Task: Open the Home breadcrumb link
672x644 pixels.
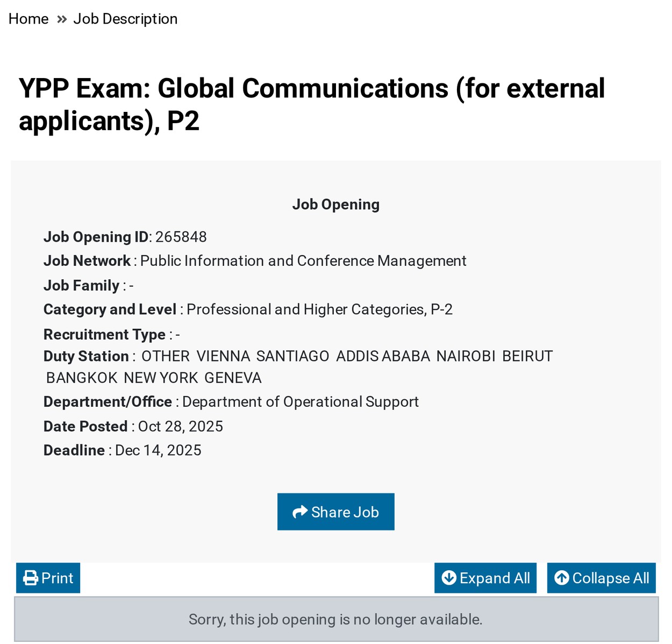Action: 28,19
